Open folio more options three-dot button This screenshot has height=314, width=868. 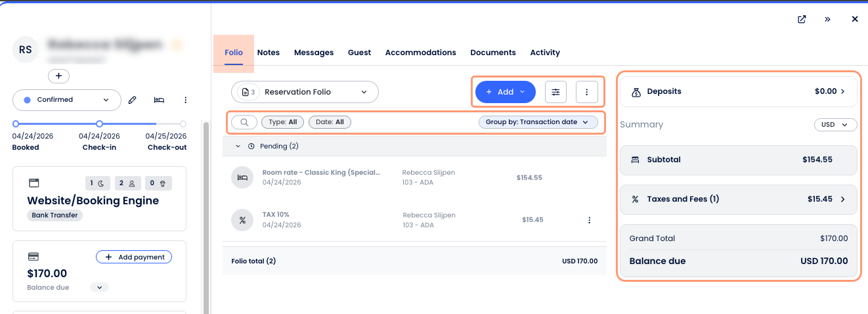coord(587,92)
